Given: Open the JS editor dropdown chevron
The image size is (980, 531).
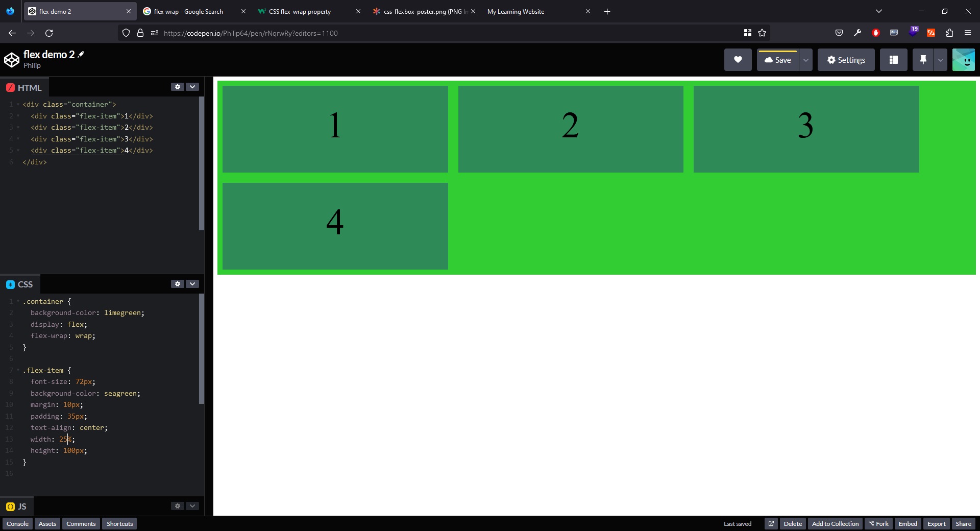Looking at the screenshot, I should [192, 506].
